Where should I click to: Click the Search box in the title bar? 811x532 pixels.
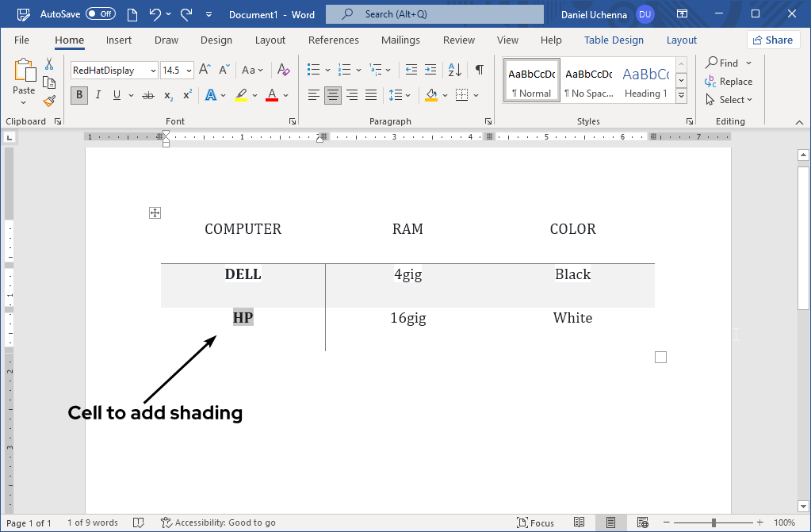coord(434,13)
